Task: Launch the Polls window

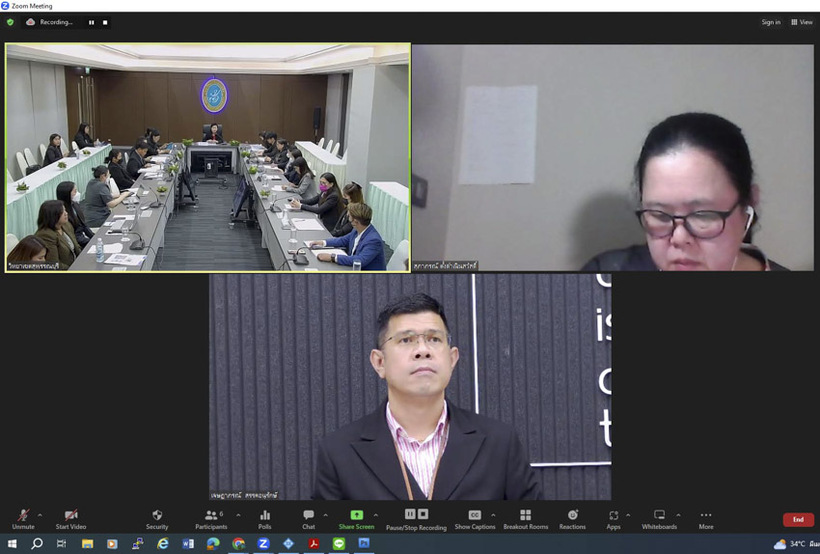Action: pyautogui.click(x=265, y=517)
